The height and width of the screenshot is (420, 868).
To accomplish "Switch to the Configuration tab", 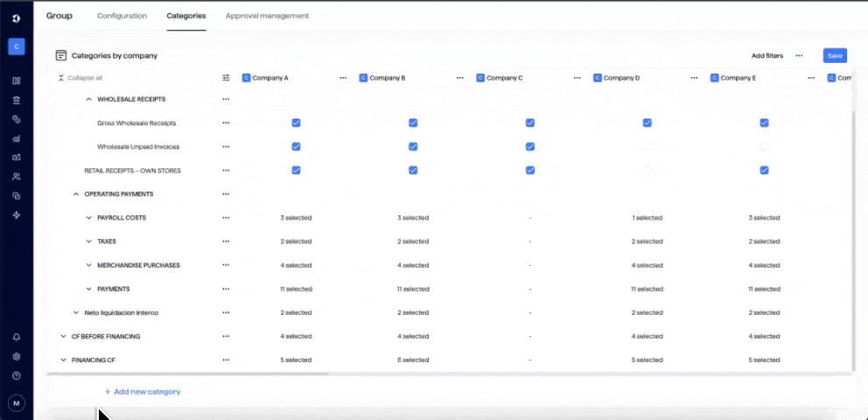I will click(x=122, y=16).
